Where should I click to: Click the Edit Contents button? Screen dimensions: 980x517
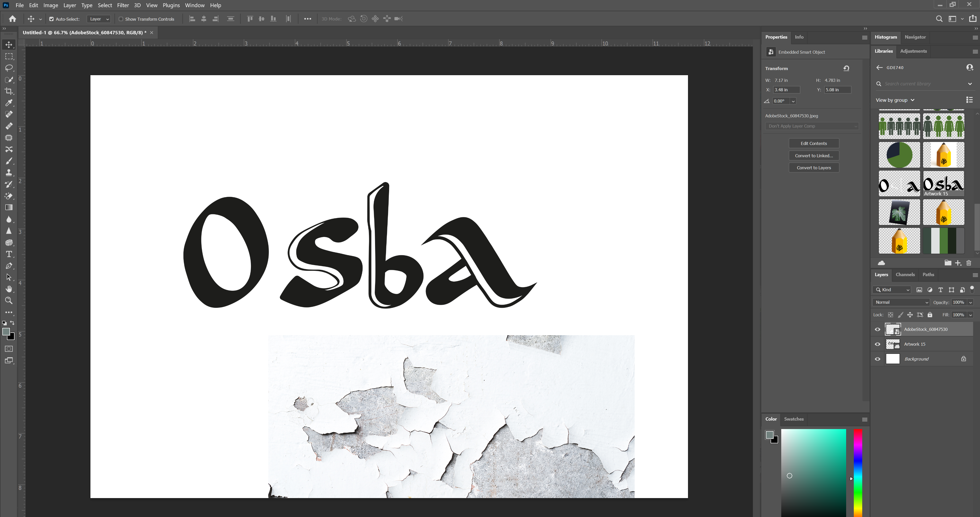click(813, 143)
